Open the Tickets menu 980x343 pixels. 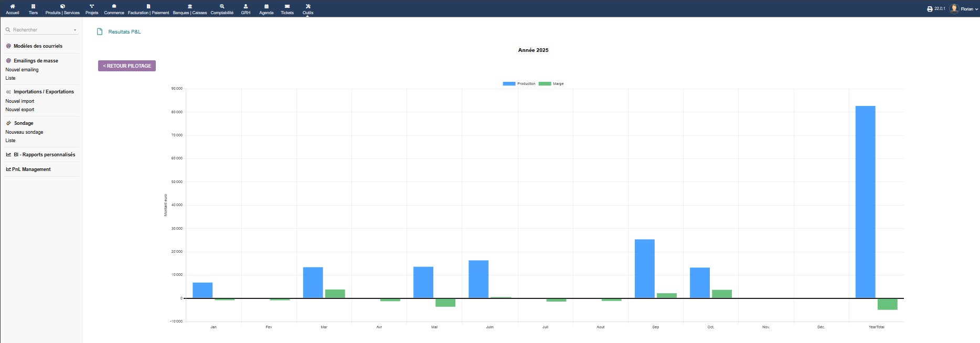pyautogui.click(x=287, y=9)
